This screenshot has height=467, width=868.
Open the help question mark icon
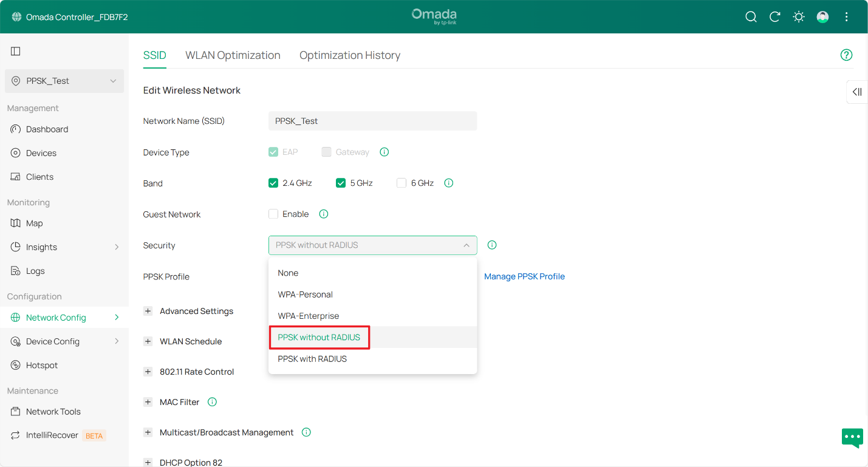click(846, 55)
